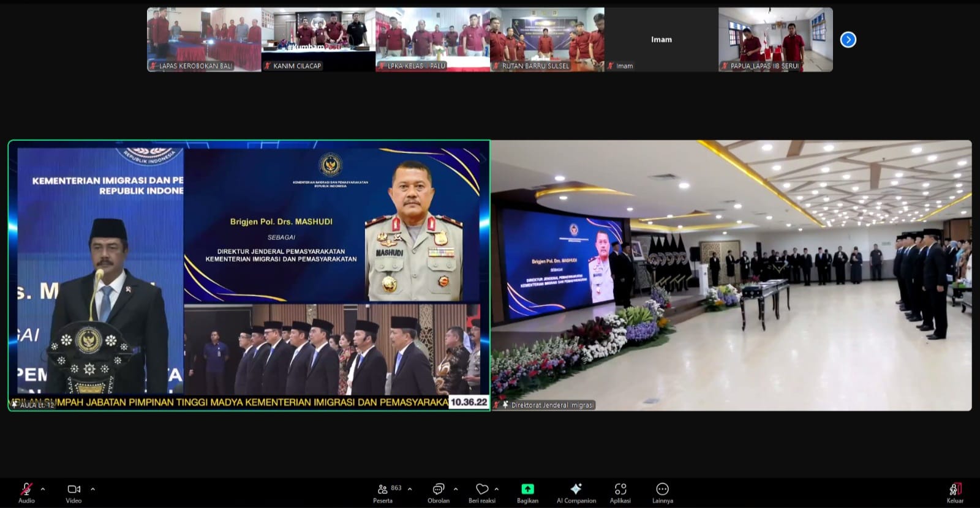Expand the audio options arrow

pyautogui.click(x=43, y=489)
